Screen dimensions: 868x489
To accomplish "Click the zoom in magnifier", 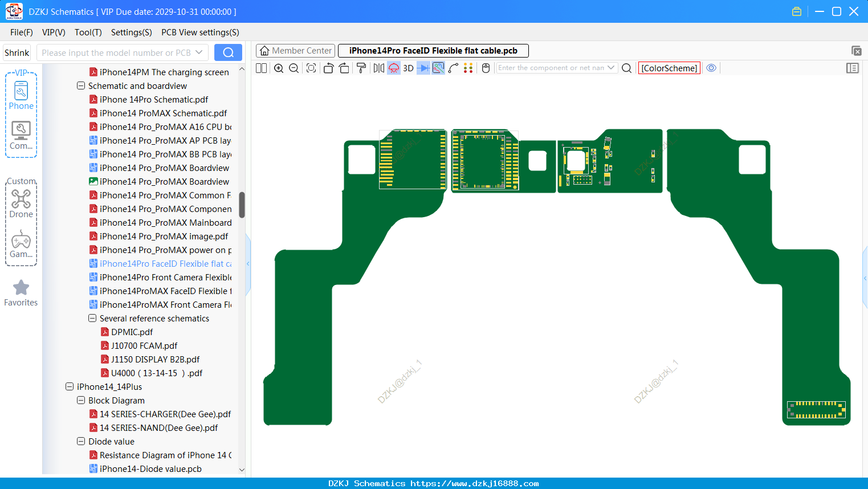I will coord(279,68).
